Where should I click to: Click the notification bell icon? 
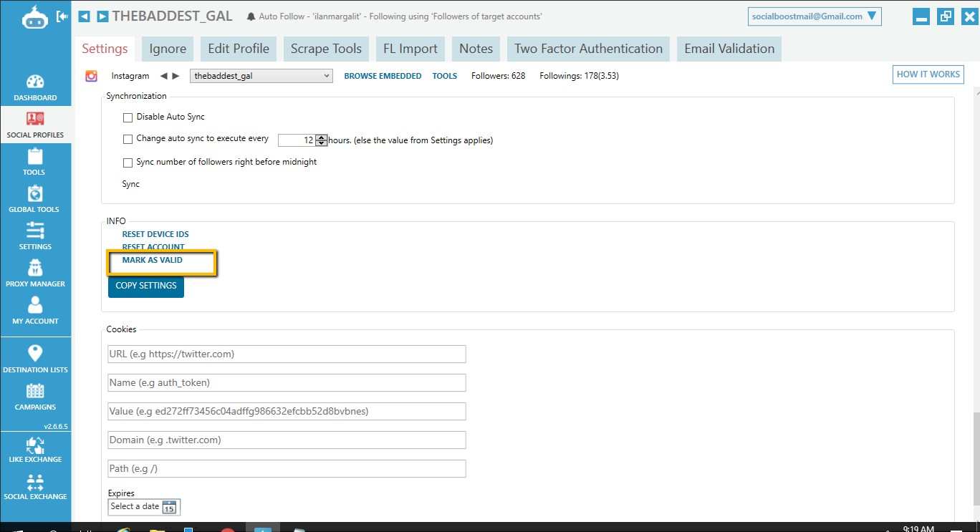tap(251, 16)
